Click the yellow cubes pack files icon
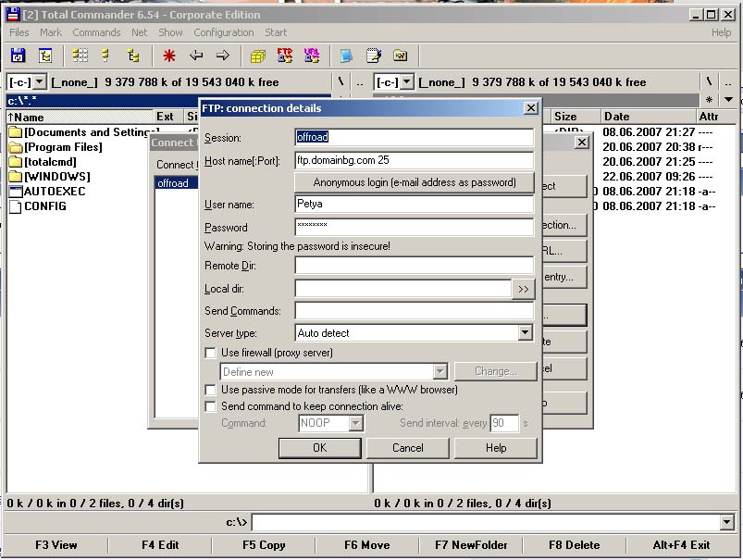The image size is (743, 560). pyautogui.click(x=258, y=56)
